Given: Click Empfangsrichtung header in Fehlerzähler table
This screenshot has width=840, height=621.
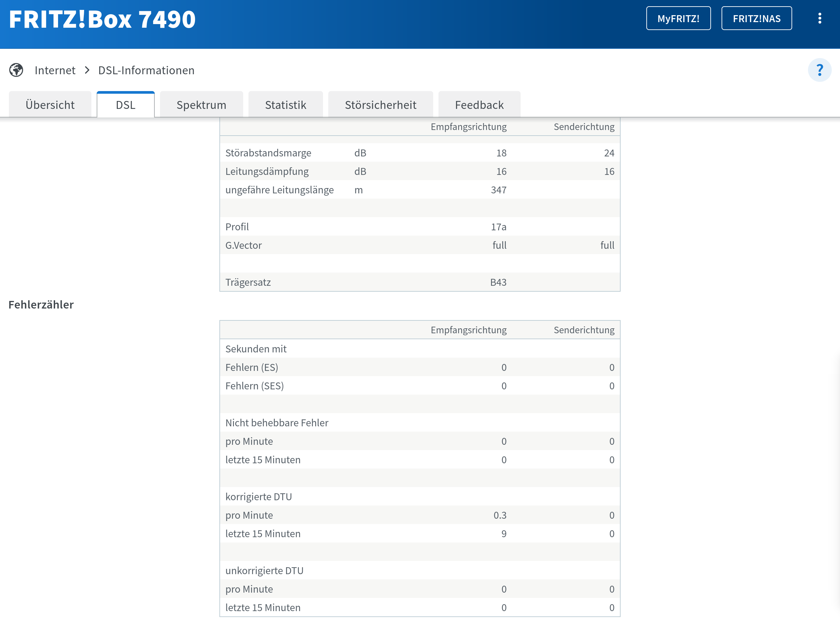Looking at the screenshot, I should [468, 330].
